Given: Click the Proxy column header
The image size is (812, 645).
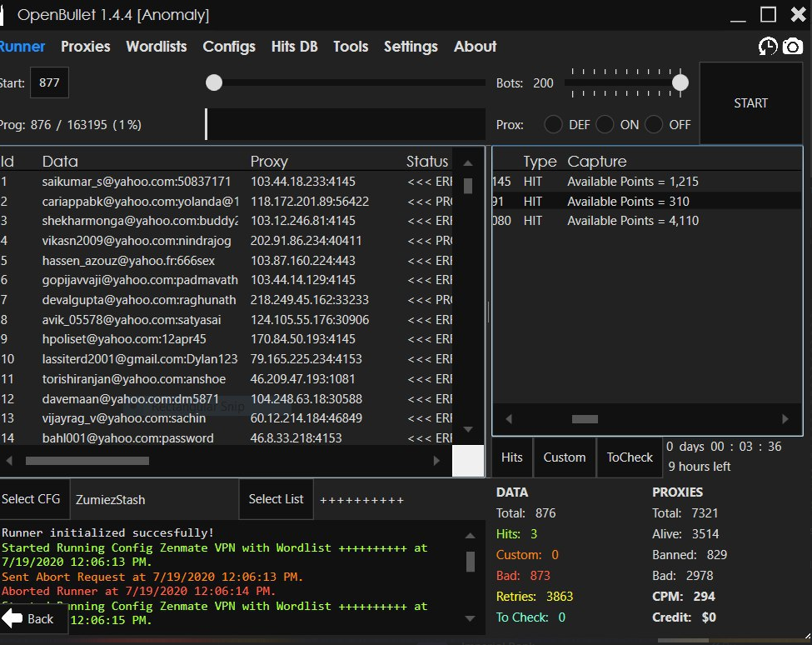Looking at the screenshot, I should click(269, 162).
